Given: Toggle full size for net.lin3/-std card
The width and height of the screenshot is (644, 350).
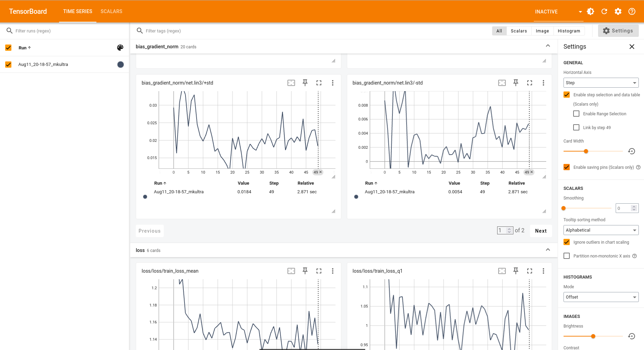Looking at the screenshot, I should pos(530,83).
